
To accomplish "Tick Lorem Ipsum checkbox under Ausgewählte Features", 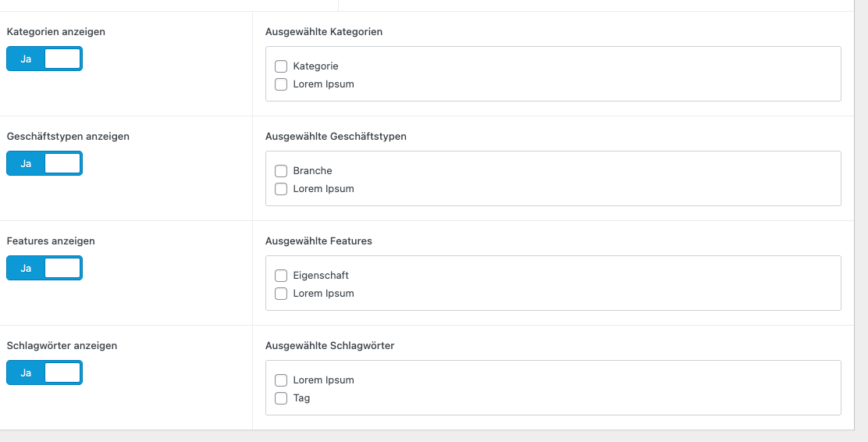I will point(282,294).
